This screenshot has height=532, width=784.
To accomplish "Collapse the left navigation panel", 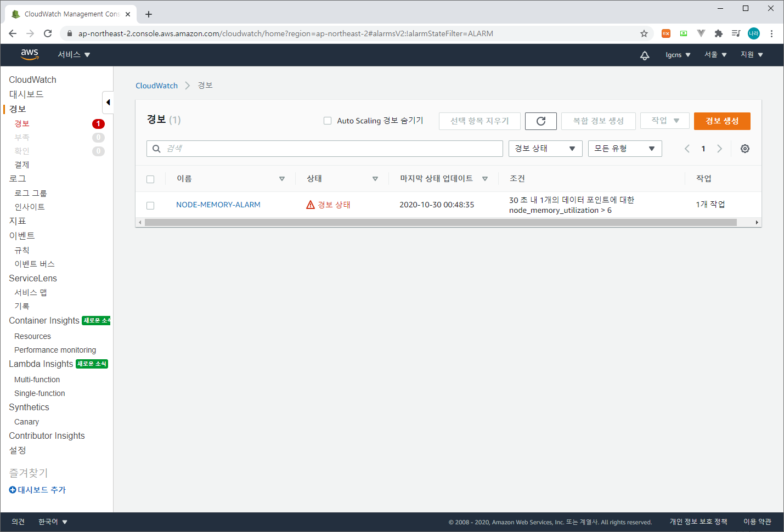I will [108, 102].
